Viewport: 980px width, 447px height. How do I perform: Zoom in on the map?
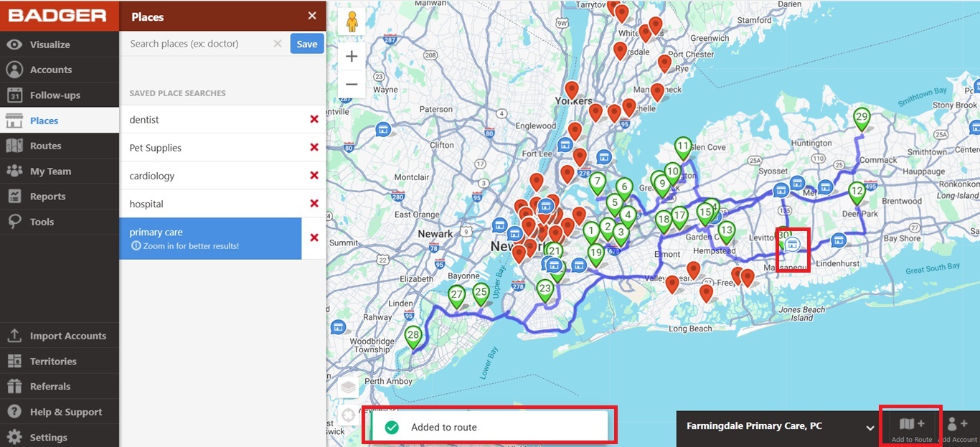click(x=352, y=57)
